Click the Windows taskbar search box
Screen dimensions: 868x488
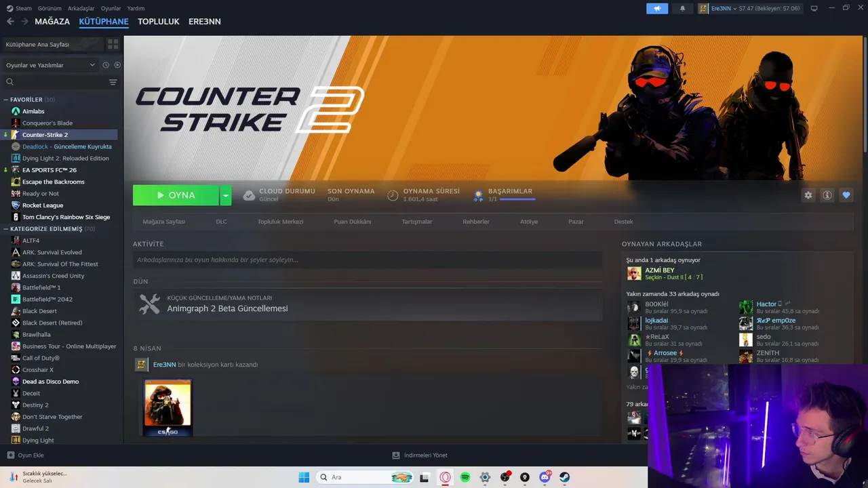(365, 477)
